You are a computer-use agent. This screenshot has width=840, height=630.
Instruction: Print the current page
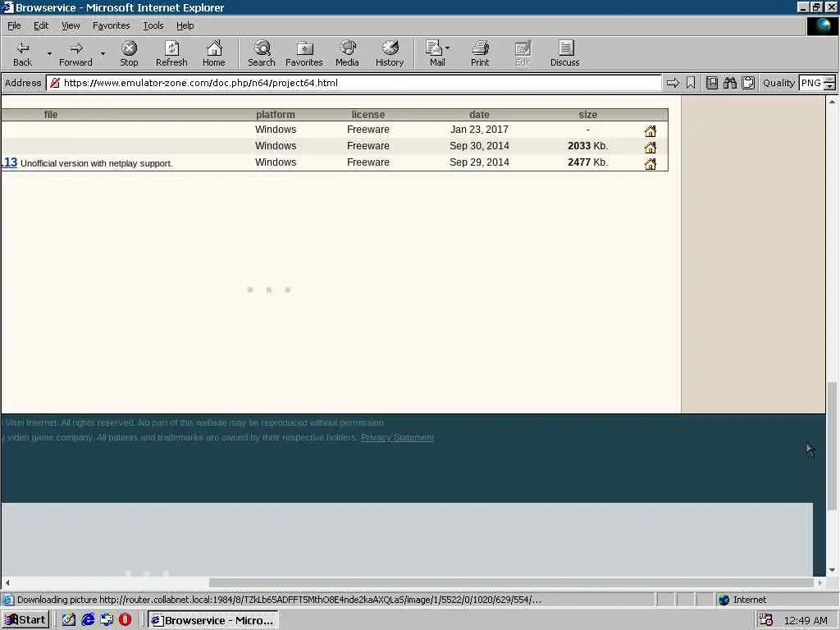[480, 53]
